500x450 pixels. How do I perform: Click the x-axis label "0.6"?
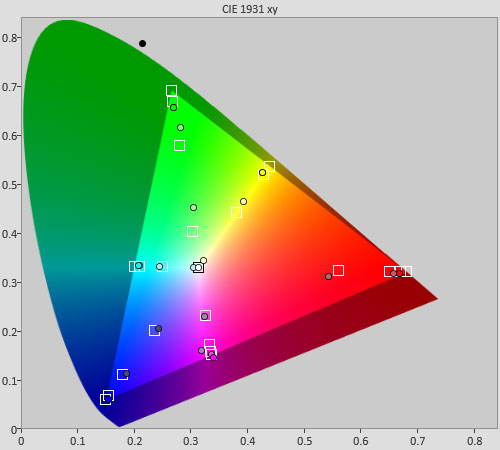coord(361,441)
